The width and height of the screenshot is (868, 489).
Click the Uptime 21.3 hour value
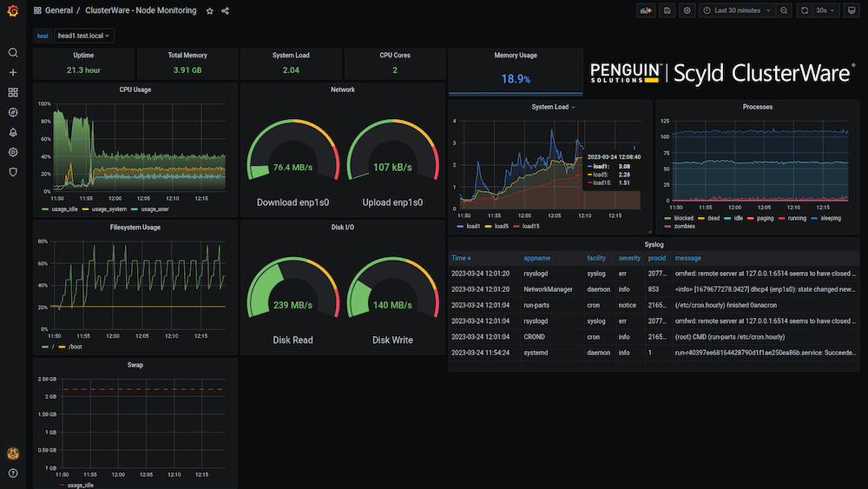[83, 70]
